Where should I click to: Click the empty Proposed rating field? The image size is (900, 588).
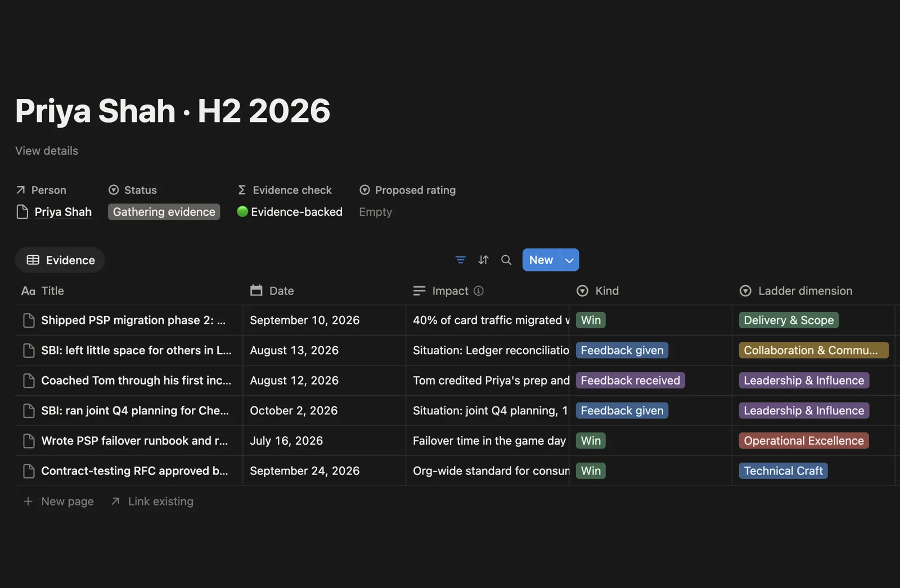376,212
